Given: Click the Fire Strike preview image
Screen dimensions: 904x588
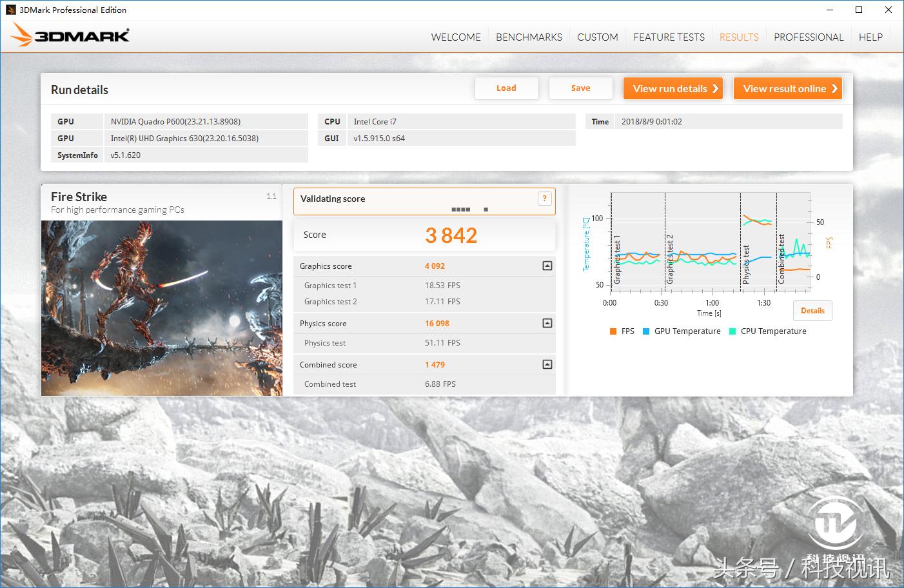Looking at the screenshot, I should click(162, 308).
